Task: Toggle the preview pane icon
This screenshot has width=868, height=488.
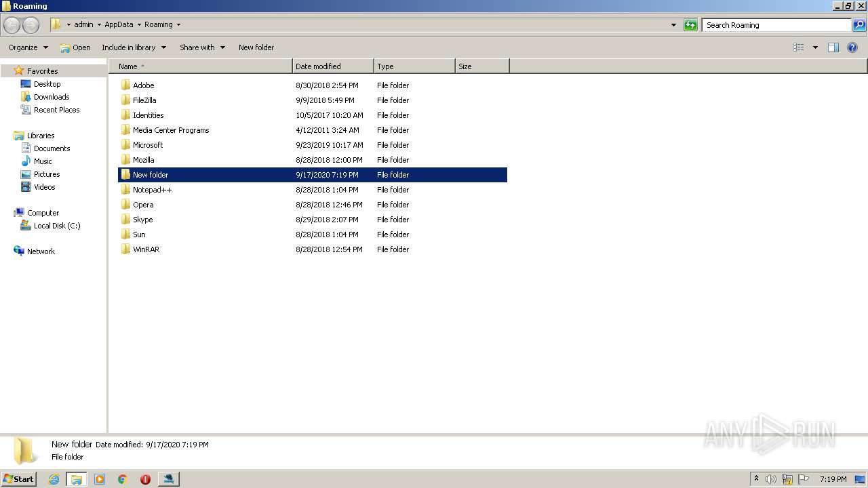Action: pos(833,47)
